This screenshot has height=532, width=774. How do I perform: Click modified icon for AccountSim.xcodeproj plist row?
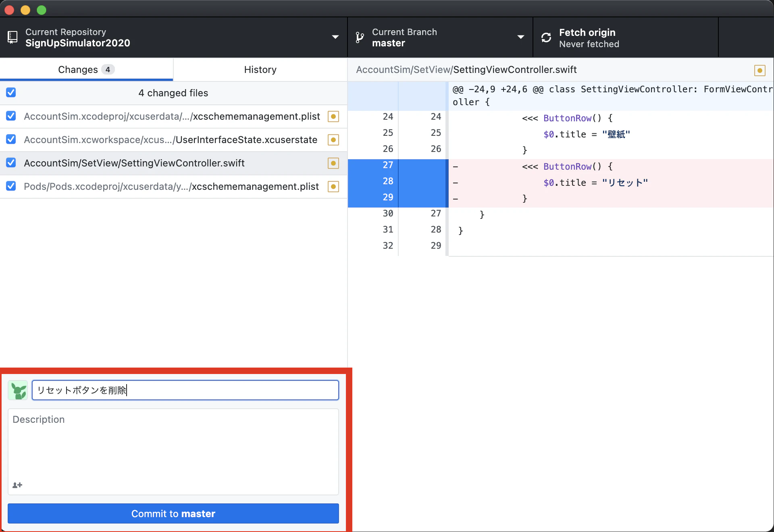(333, 116)
